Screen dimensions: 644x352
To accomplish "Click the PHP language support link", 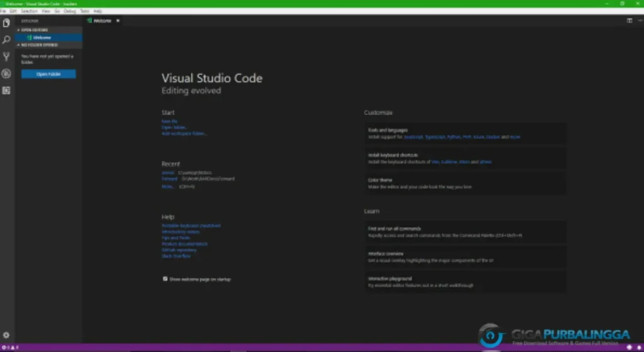I will coord(467,137).
